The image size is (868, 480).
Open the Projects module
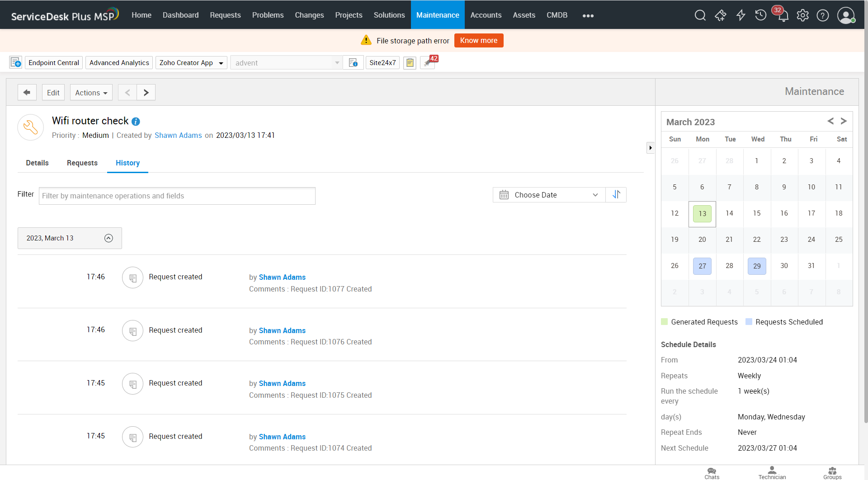pyautogui.click(x=349, y=15)
